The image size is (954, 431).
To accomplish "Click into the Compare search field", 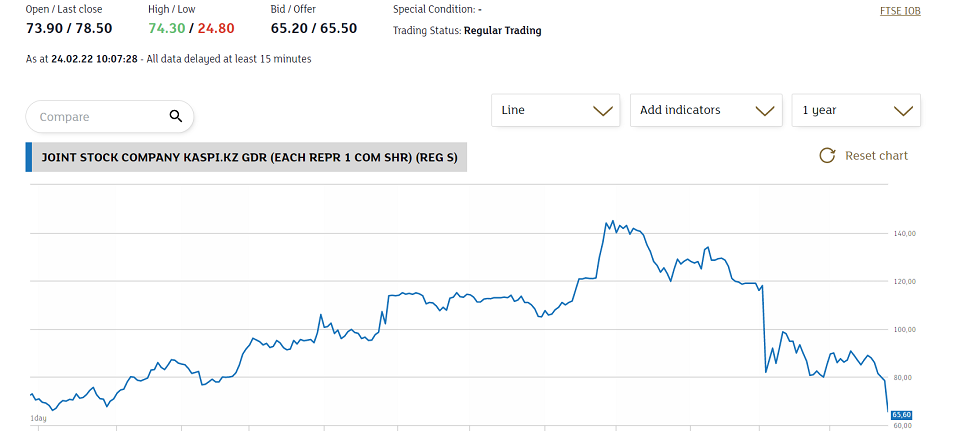I will click(x=110, y=116).
